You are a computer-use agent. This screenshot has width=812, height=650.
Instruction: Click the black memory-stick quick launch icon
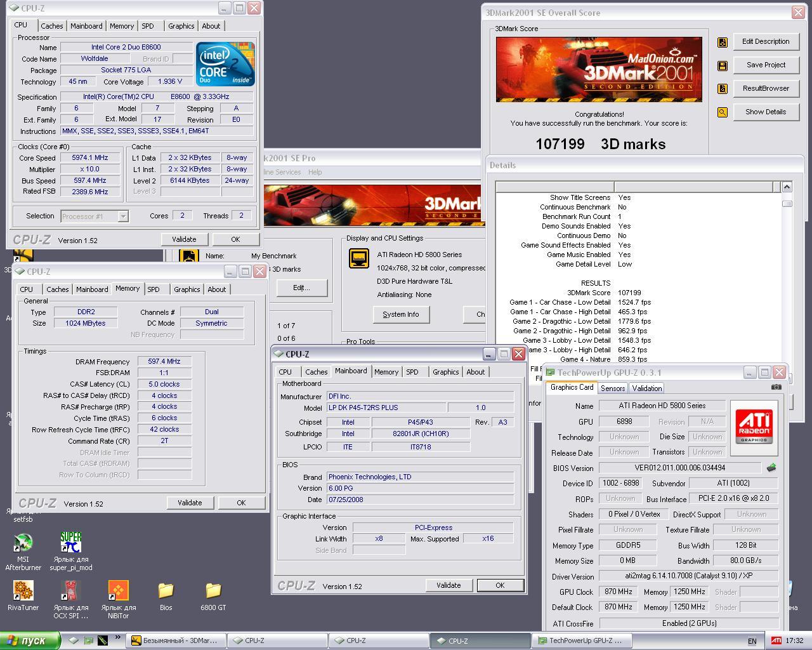[x=102, y=640]
